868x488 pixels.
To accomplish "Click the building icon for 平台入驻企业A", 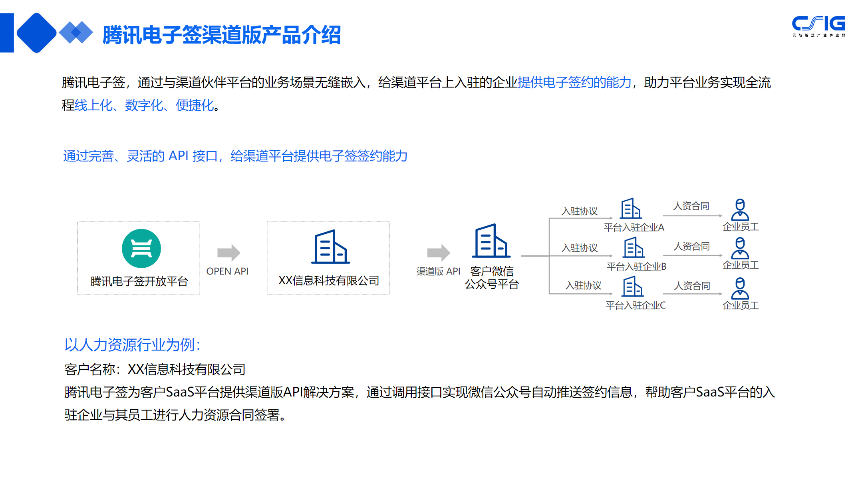I will click(x=631, y=208).
